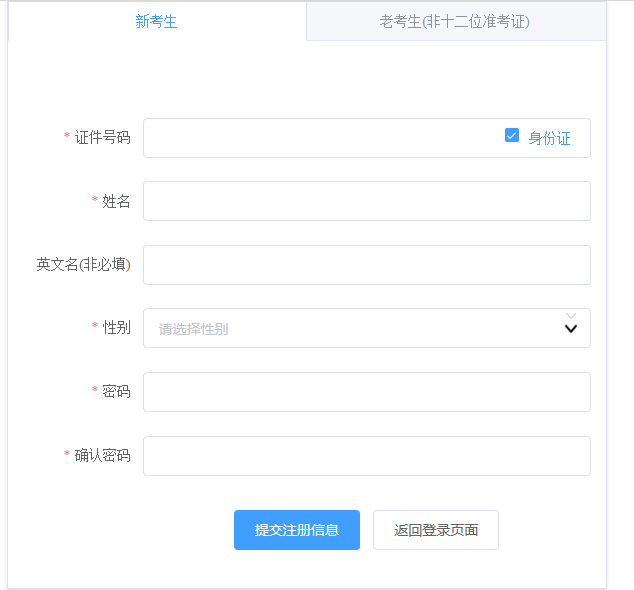
Task: Click the 确认密码 input field
Action: [x=366, y=456]
